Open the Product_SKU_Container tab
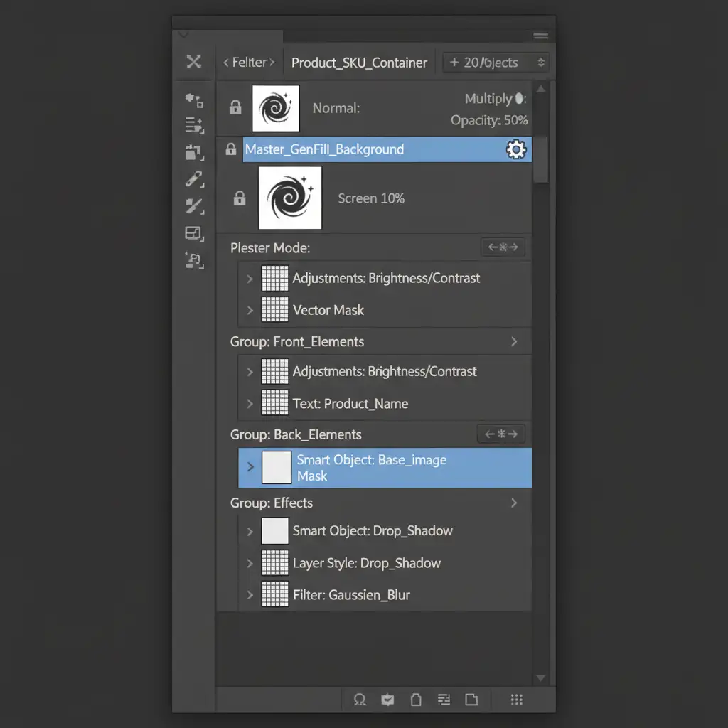The width and height of the screenshot is (728, 728). 359,63
